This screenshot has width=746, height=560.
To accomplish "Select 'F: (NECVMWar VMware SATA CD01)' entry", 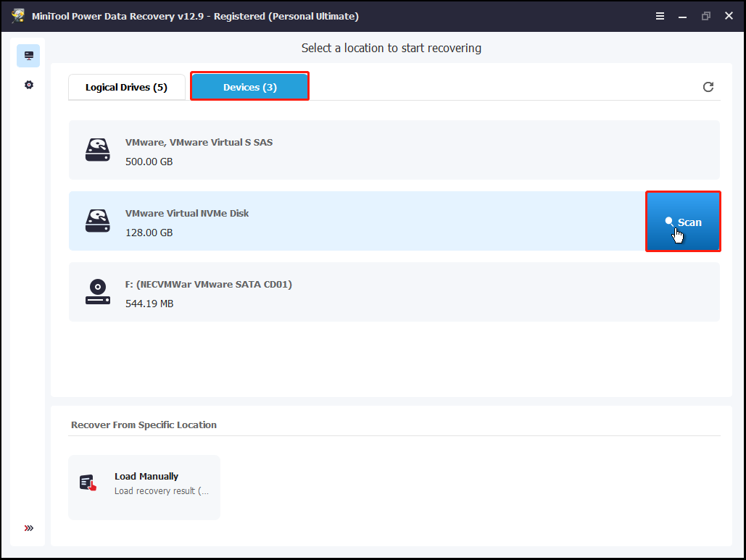I will click(x=394, y=292).
